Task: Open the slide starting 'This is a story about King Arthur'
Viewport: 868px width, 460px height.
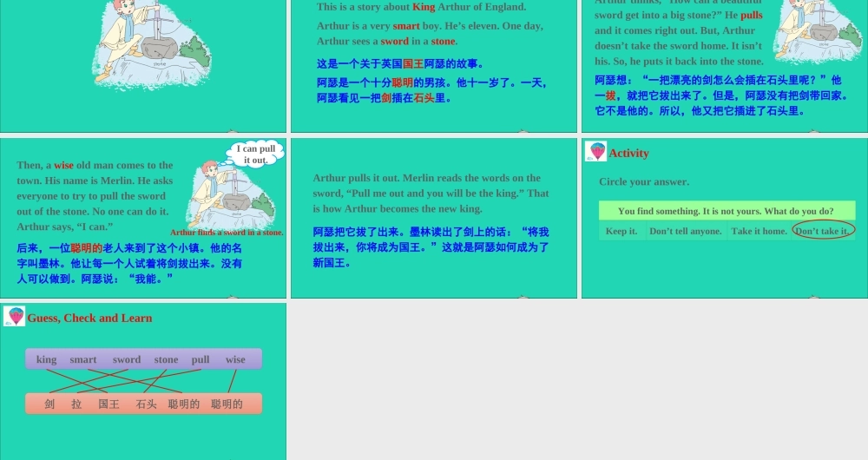Action: pos(433,66)
